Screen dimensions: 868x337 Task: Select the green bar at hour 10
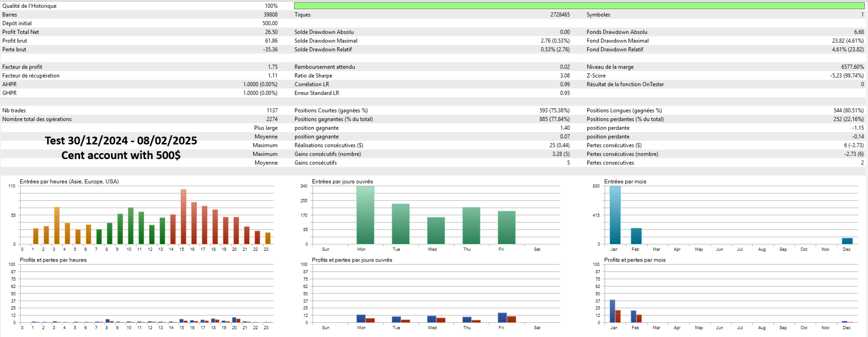[x=131, y=226]
